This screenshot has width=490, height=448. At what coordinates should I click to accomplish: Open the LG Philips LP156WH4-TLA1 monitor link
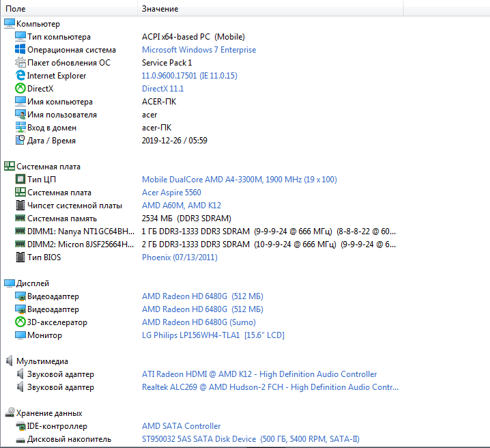click(x=213, y=335)
